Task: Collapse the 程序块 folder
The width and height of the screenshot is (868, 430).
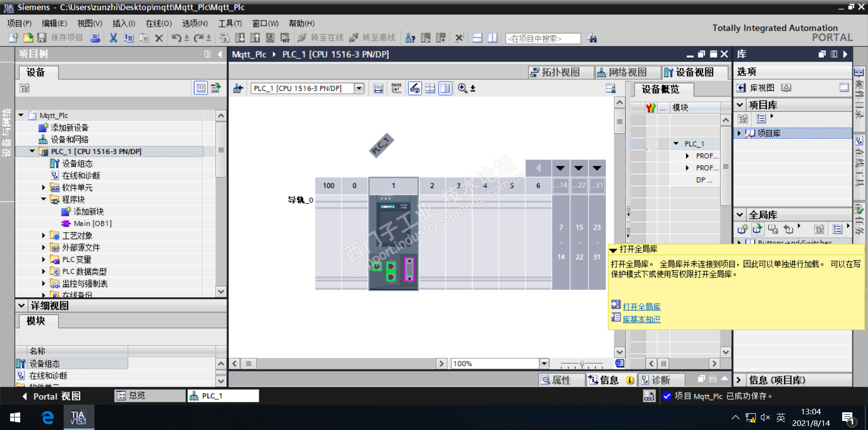Action: tap(43, 199)
